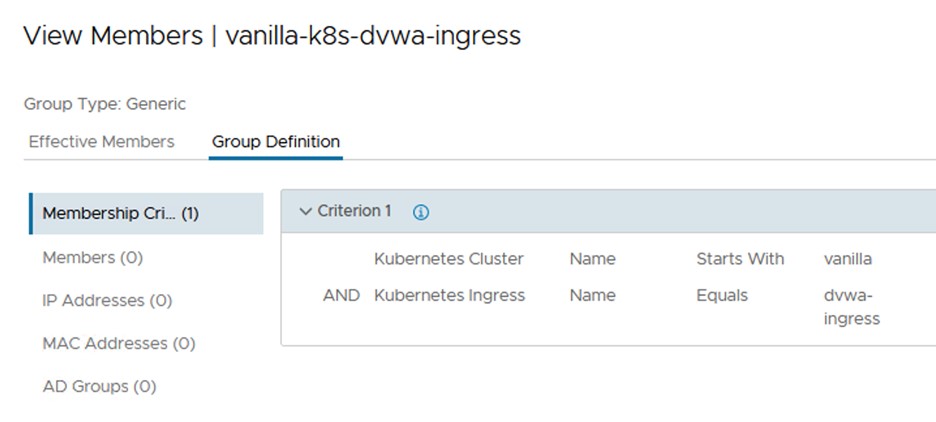Open the Membership Criteria (1) section

(120, 214)
